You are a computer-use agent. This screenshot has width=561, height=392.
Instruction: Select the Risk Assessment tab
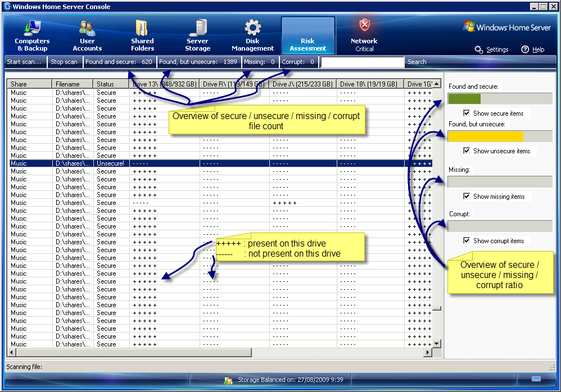tap(308, 36)
